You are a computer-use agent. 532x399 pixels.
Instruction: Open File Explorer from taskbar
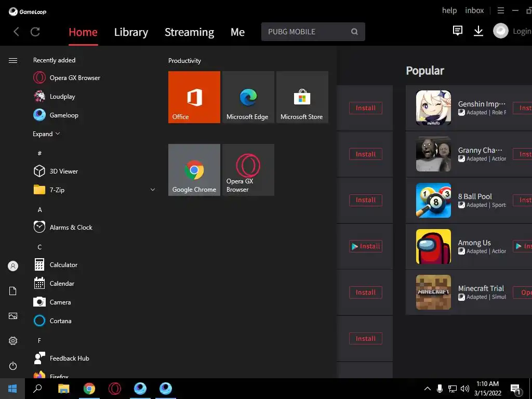point(63,389)
